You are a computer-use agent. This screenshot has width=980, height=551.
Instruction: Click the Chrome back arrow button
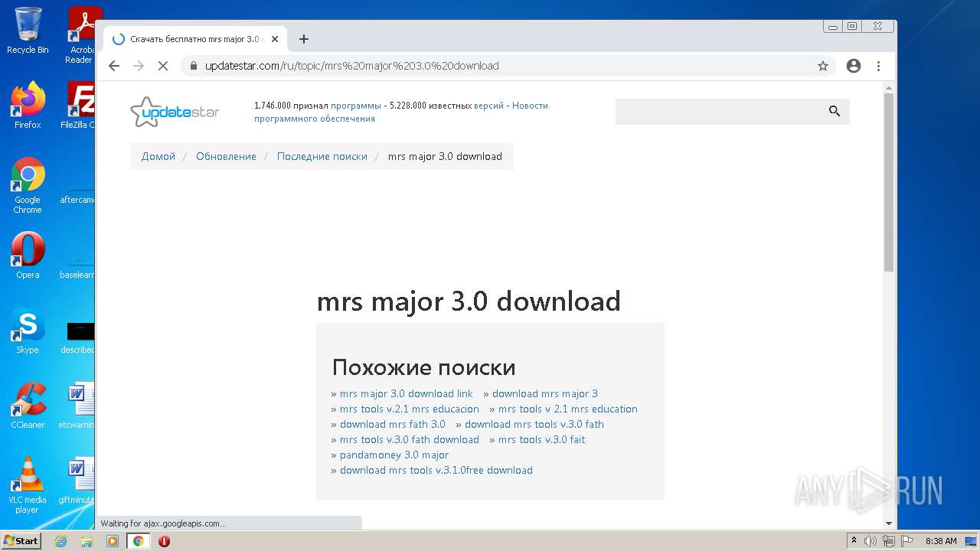(x=114, y=66)
